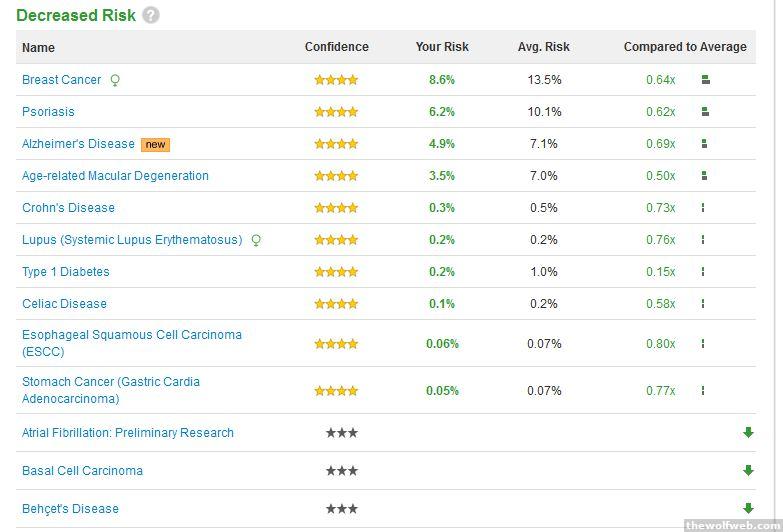Viewport: 783px width, 532px height.
Task: Open the Breast Cancer report link
Action: (62, 80)
